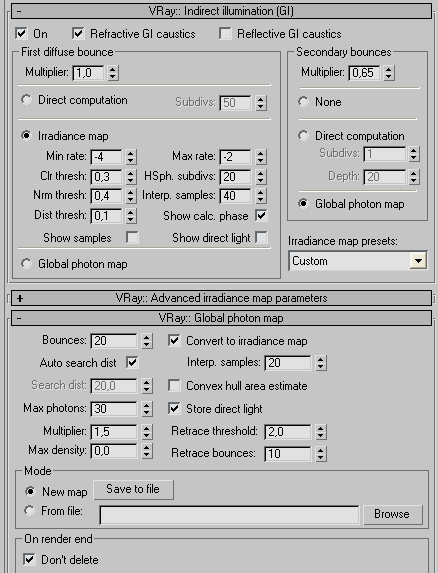Click the Browse button
This screenshot has height=573, width=438.
(393, 515)
